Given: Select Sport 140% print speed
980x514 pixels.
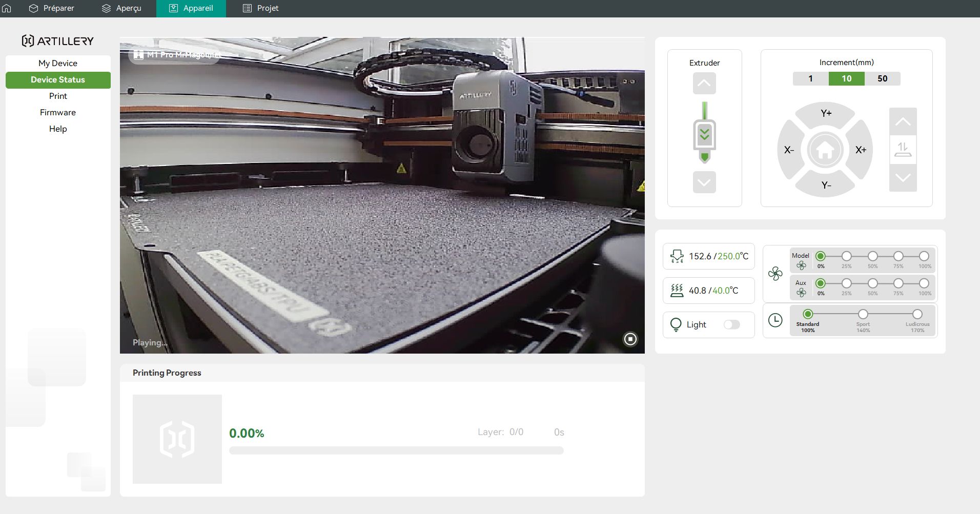Looking at the screenshot, I should tap(863, 314).
